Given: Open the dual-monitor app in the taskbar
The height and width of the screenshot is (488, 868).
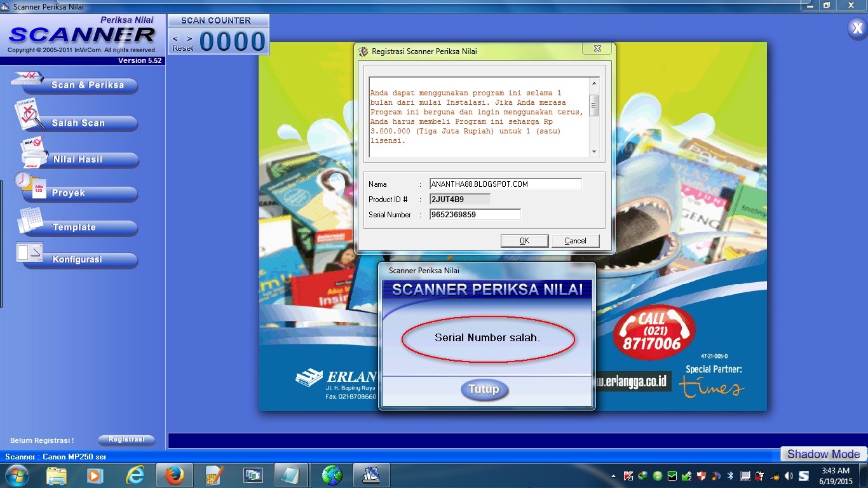Looking at the screenshot, I should (254, 475).
